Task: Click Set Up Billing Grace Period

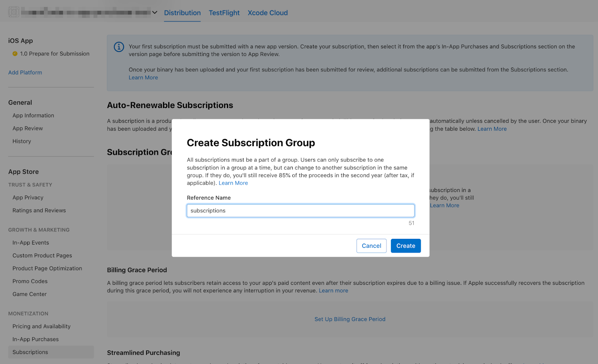Action: pos(350,319)
